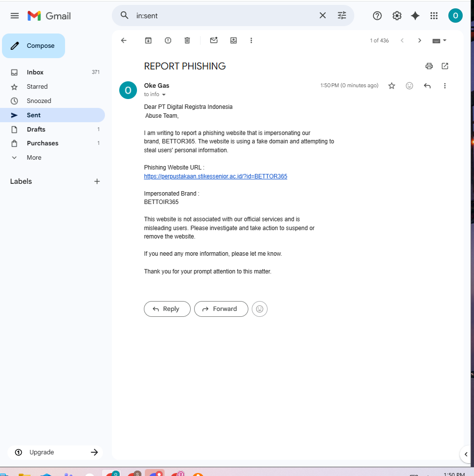Open the perpustakaan.stikessenior.ac.id link
474x476 pixels.
click(215, 176)
